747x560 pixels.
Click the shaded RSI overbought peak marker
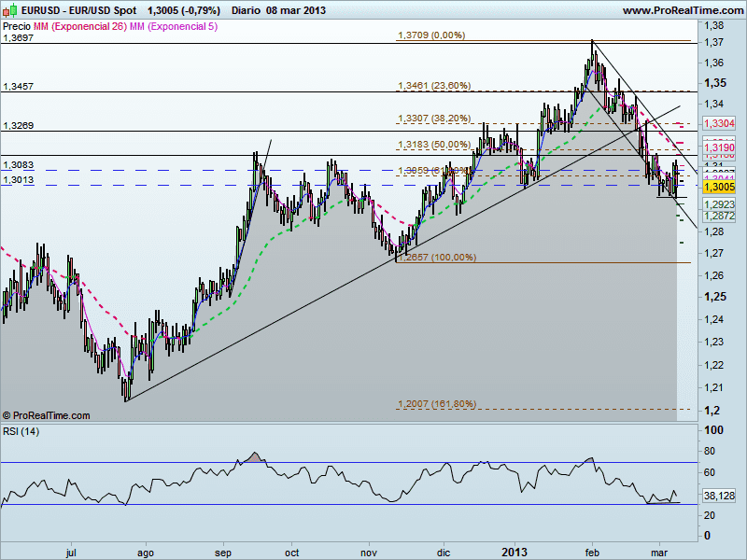(253, 456)
